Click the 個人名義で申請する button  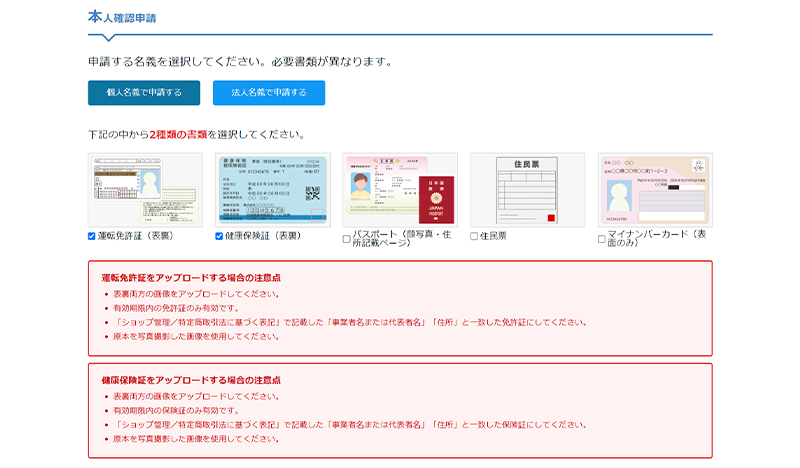pyautogui.click(x=144, y=93)
